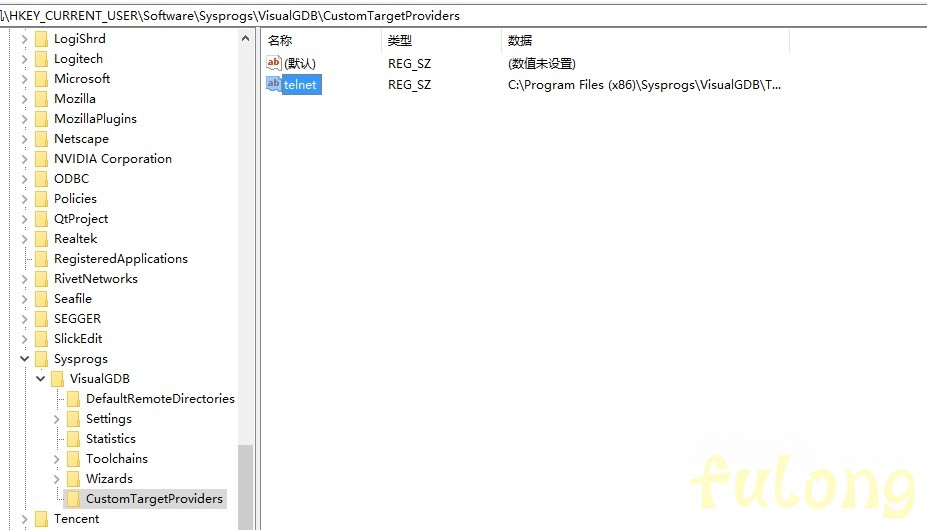
Task: Click the Tencent folder icon
Action: click(x=41, y=519)
